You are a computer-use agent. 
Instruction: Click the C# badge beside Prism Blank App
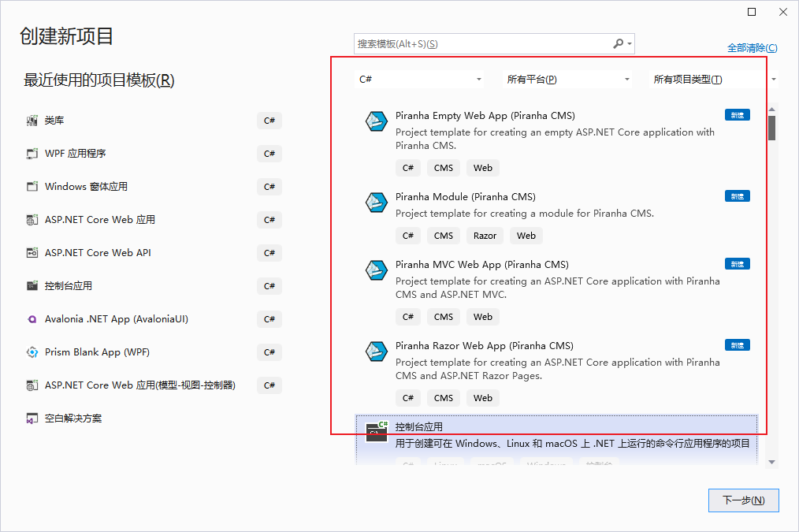point(269,352)
